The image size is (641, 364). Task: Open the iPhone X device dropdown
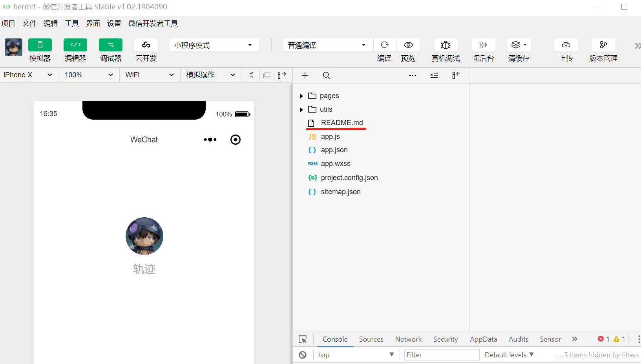coord(28,75)
